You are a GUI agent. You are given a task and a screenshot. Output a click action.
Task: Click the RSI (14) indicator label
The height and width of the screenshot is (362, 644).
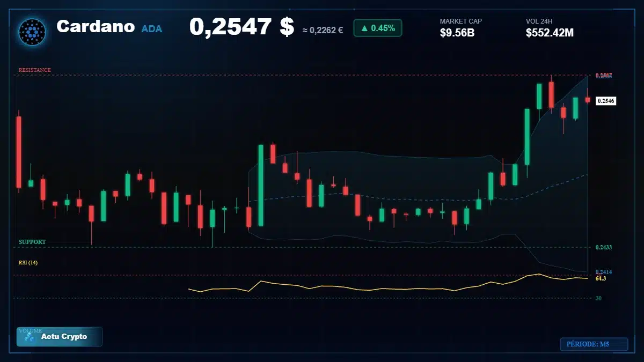click(28, 263)
